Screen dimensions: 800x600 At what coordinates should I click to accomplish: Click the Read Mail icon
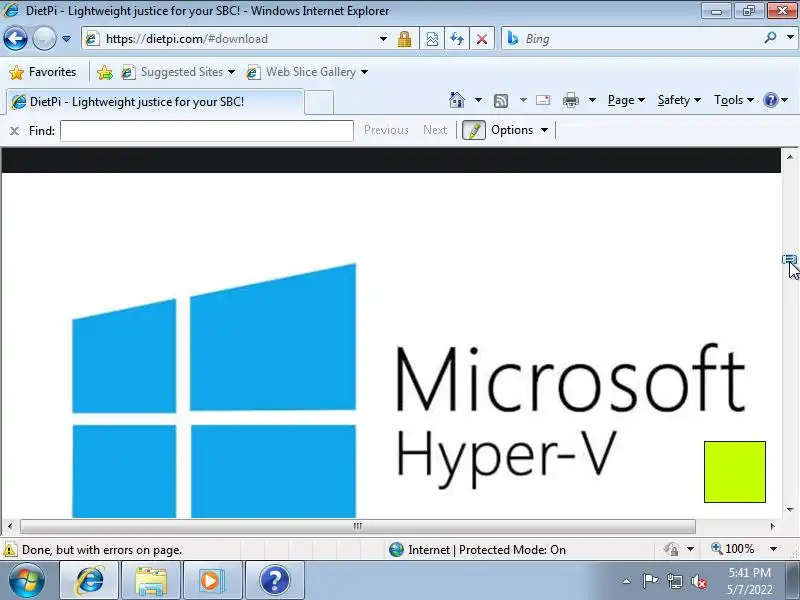pyautogui.click(x=543, y=100)
